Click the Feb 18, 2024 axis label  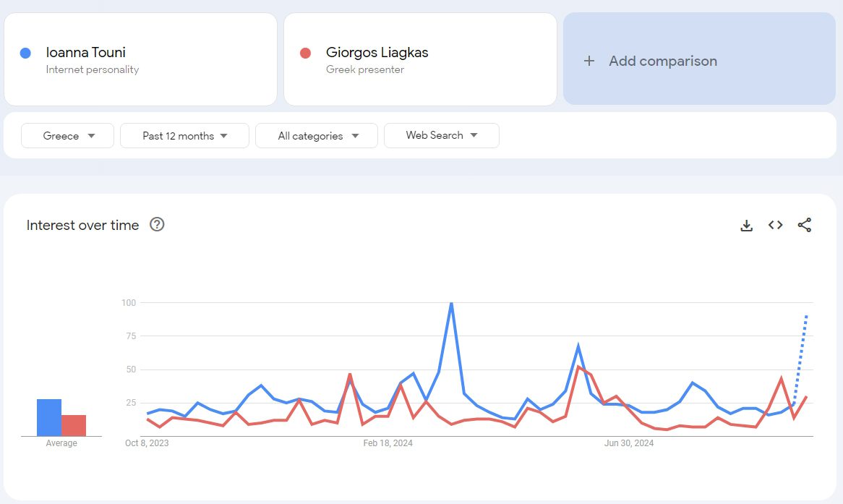pos(388,443)
